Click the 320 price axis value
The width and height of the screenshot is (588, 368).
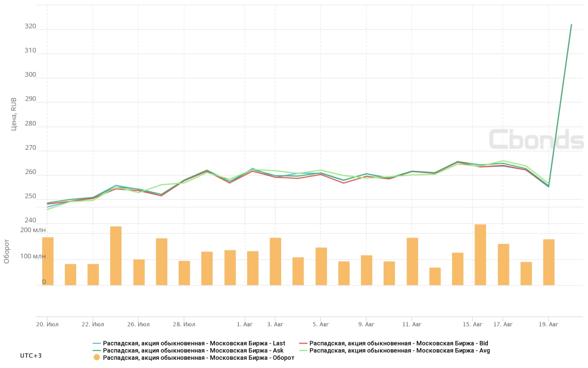point(30,27)
